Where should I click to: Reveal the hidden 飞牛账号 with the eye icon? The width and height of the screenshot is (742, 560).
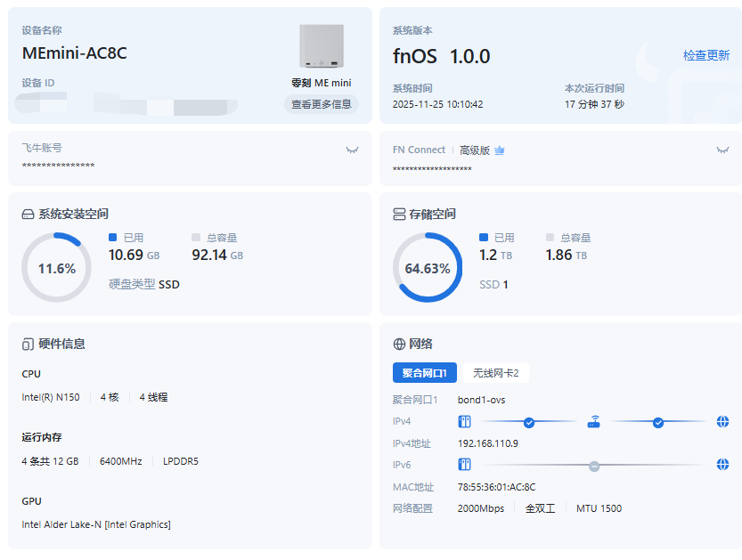point(352,150)
